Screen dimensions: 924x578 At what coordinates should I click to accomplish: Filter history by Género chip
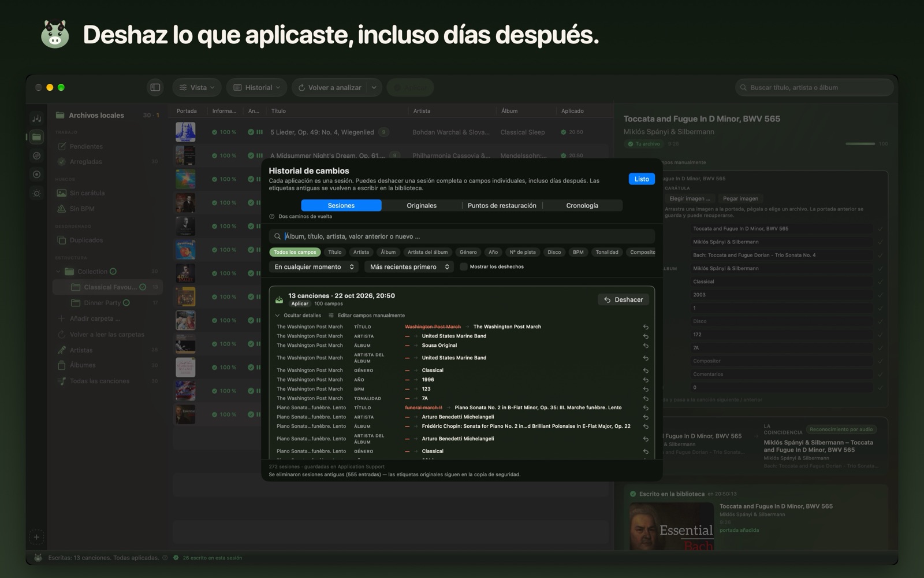click(468, 252)
